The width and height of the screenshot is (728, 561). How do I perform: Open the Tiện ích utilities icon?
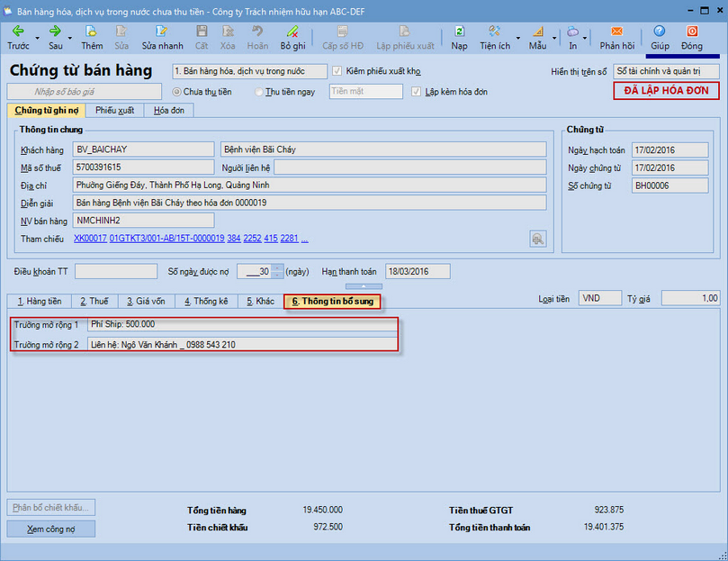point(494,32)
